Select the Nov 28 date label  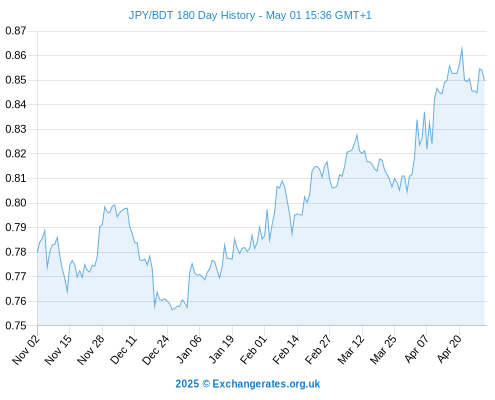[91, 350]
